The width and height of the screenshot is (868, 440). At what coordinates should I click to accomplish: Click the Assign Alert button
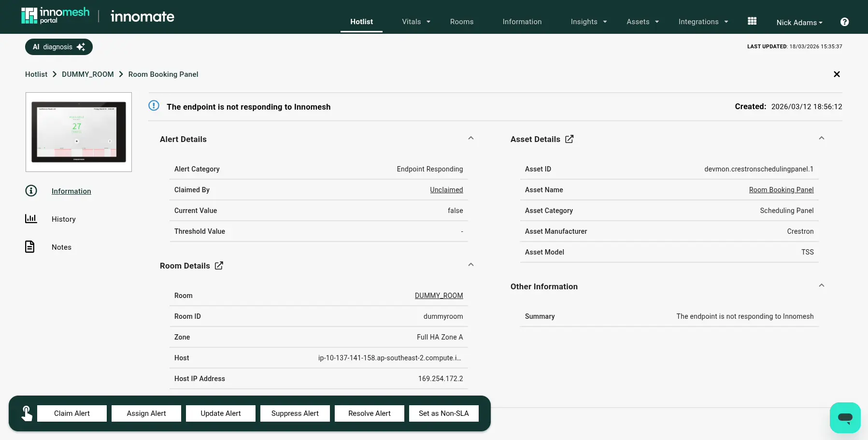146,413
